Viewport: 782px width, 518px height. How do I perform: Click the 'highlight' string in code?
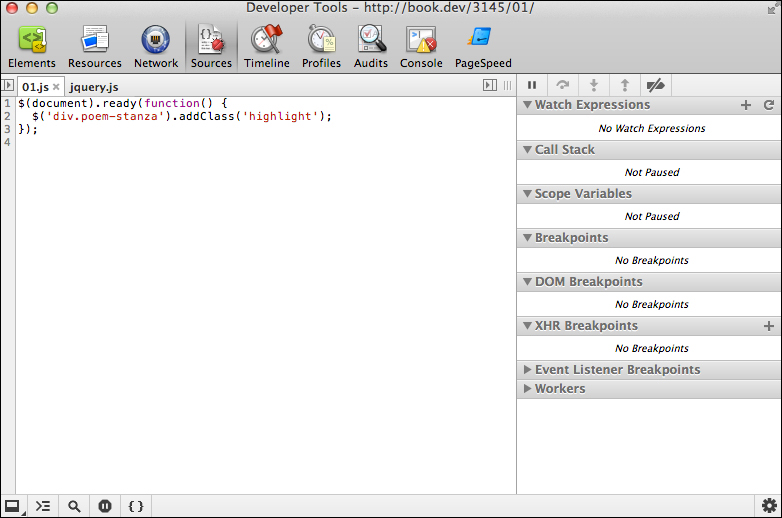tap(280, 116)
